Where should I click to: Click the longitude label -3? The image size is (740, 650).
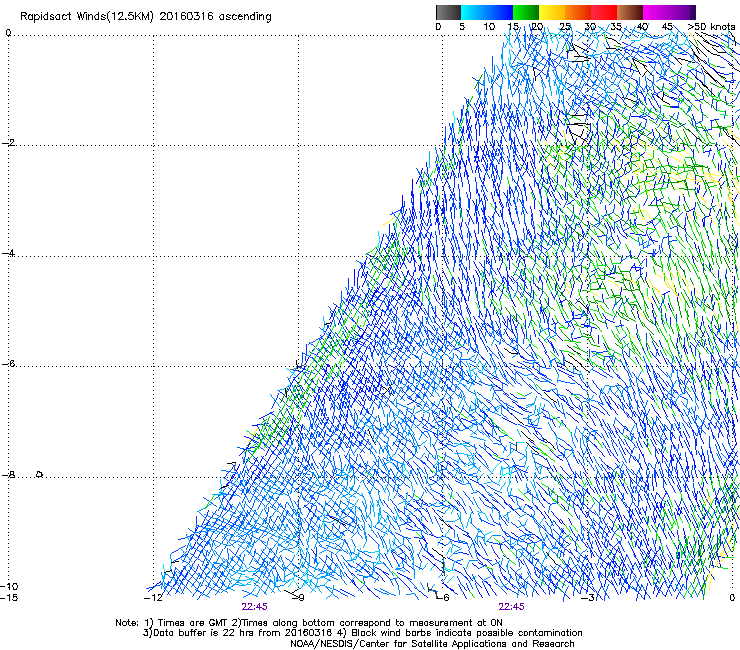588,598
